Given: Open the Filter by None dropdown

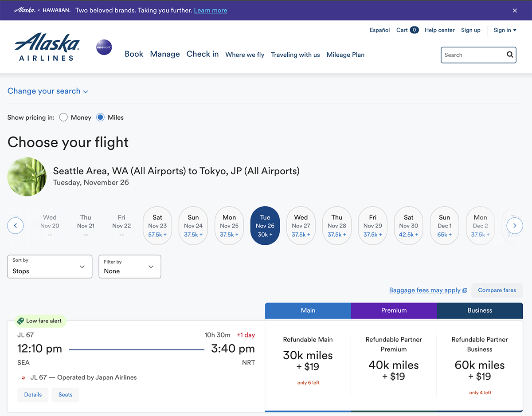Looking at the screenshot, I should coord(129,267).
